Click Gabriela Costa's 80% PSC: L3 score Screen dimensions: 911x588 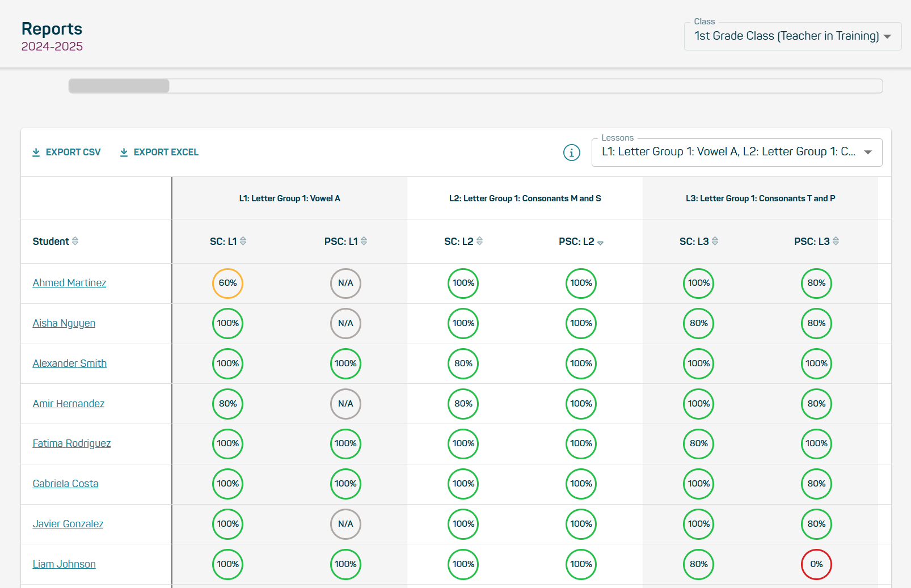coord(816,484)
